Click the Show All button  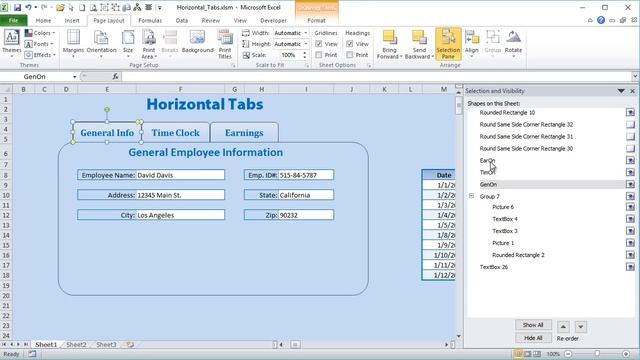tap(533, 325)
